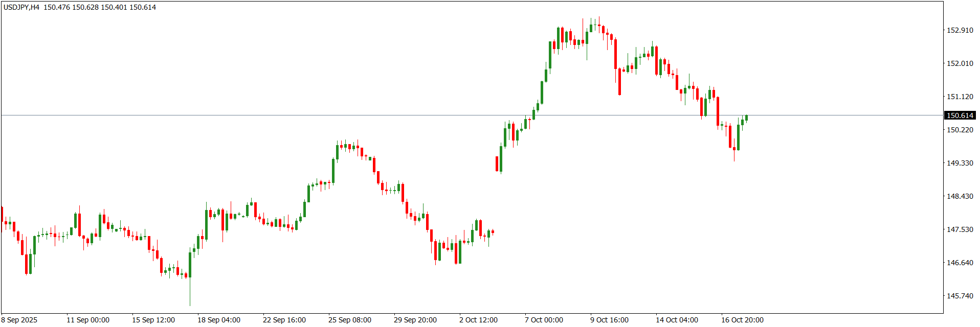Image resolution: width=980 pixels, height=327 pixels.
Task: Click the 8 Sep 2025 date label
Action: pos(19,320)
